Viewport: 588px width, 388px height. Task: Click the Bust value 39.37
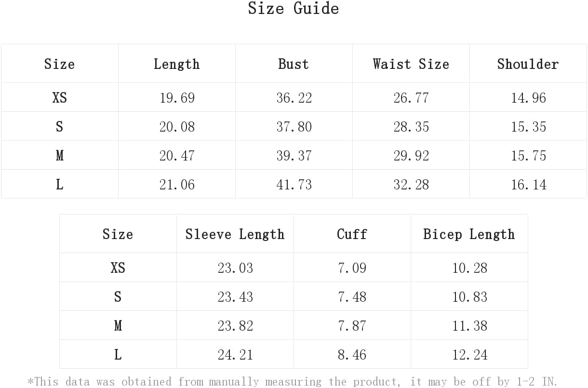[x=294, y=156]
